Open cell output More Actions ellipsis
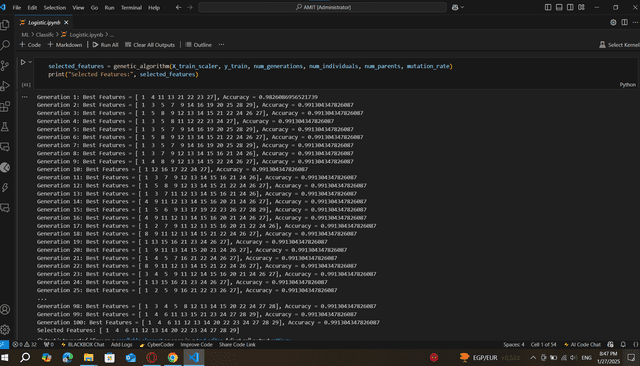 24,97
